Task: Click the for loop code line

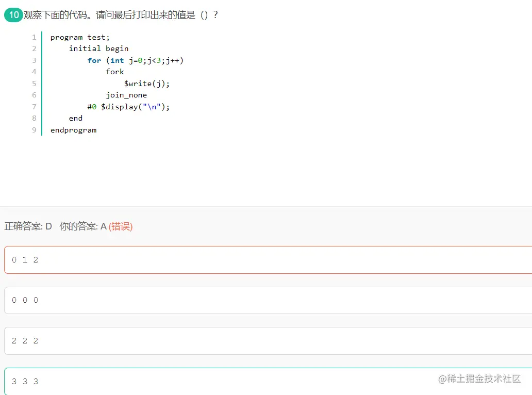Action: pyautogui.click(x=136, y=60)
